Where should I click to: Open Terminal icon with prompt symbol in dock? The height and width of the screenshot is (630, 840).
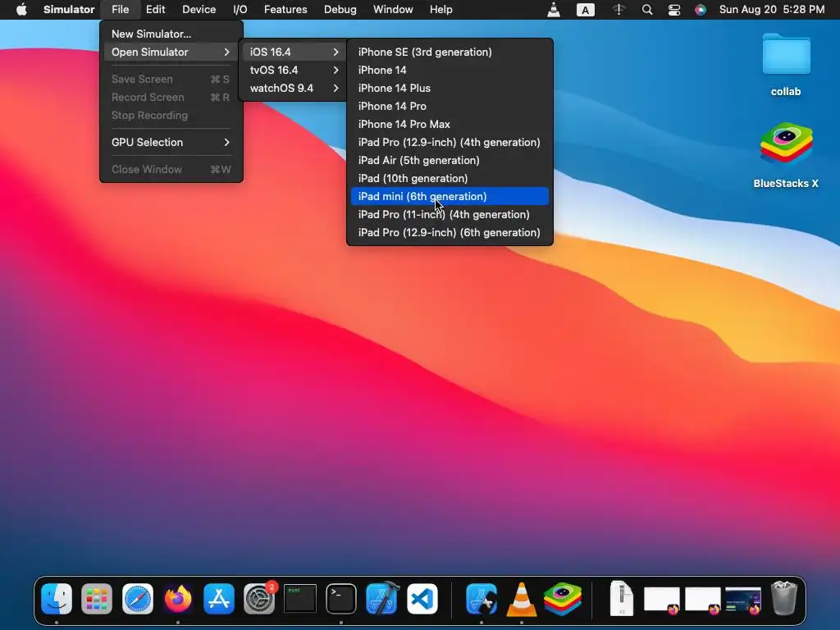coord(340,598)
